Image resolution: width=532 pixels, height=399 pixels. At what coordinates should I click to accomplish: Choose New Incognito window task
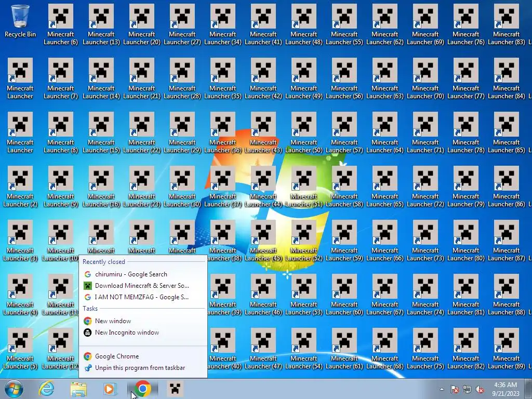pos(143,332)
